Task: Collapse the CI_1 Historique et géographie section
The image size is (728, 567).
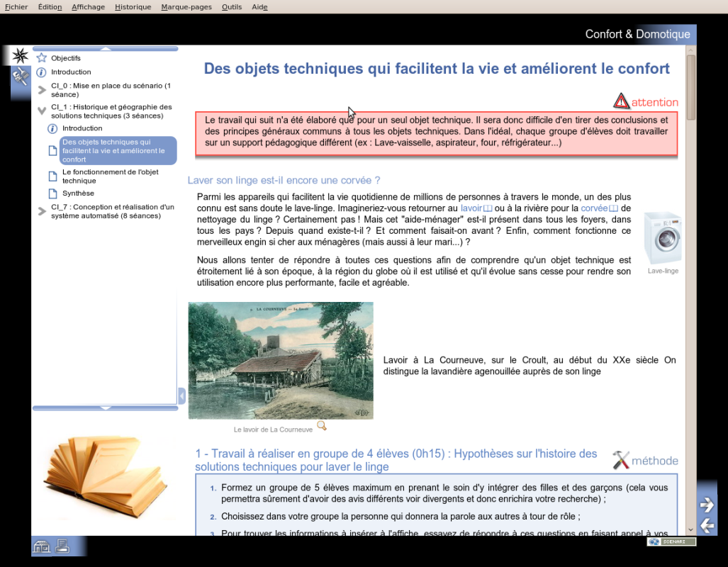Action: 42,111
